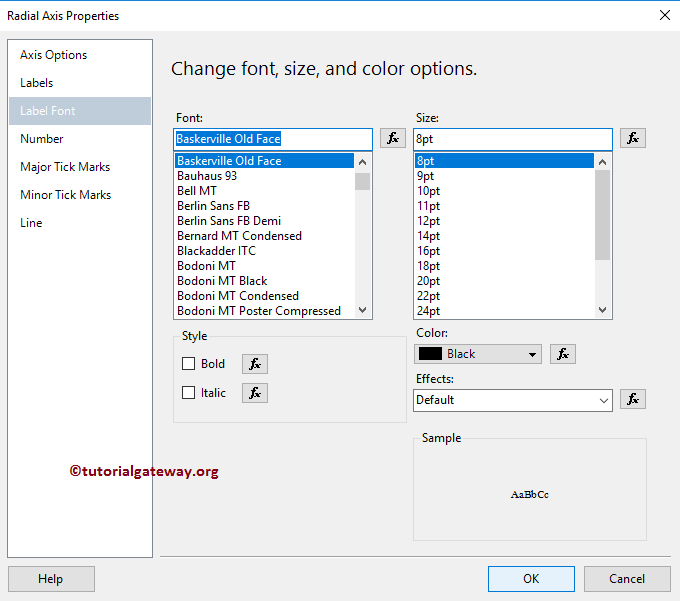Select Berlin Sans FB font
This screenshot has height=601, width=680.
pos(265,206)
